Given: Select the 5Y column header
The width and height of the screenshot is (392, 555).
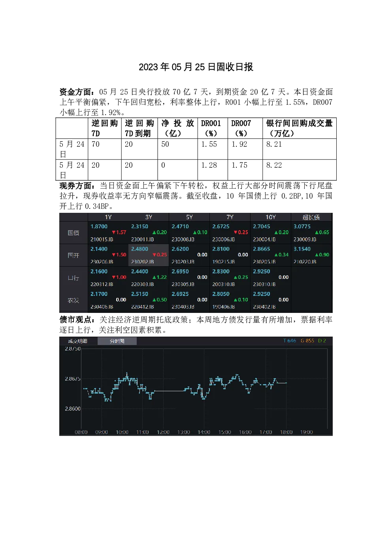Looking at the screenshot, I should click(189, 217).
